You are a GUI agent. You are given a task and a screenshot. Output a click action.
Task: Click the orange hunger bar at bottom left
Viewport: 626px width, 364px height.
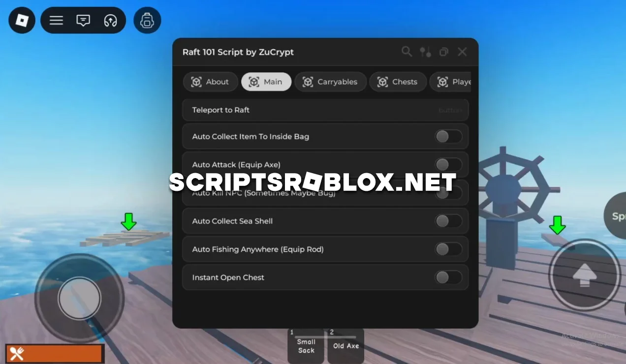[54, 353]
